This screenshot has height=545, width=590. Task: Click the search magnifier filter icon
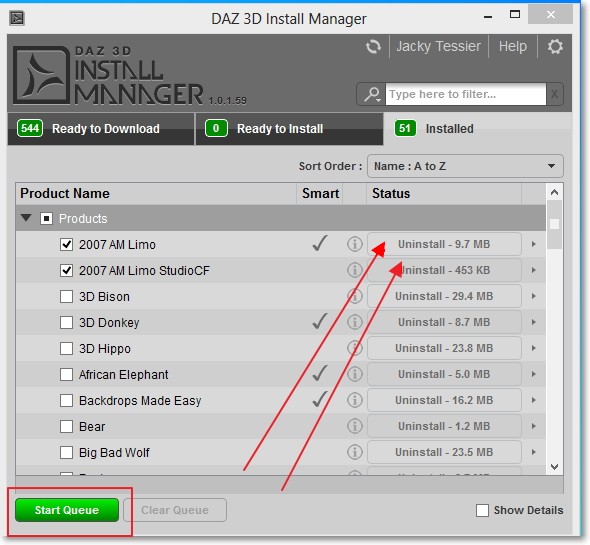372,94
